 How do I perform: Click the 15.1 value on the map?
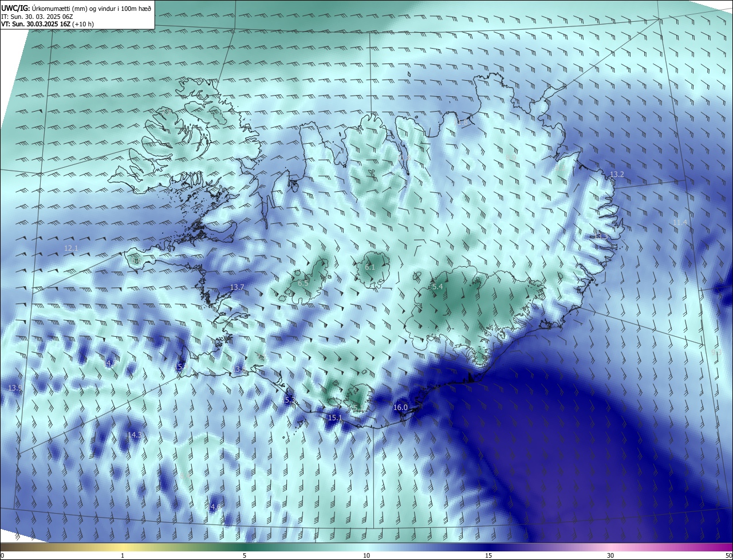[334, 418]
